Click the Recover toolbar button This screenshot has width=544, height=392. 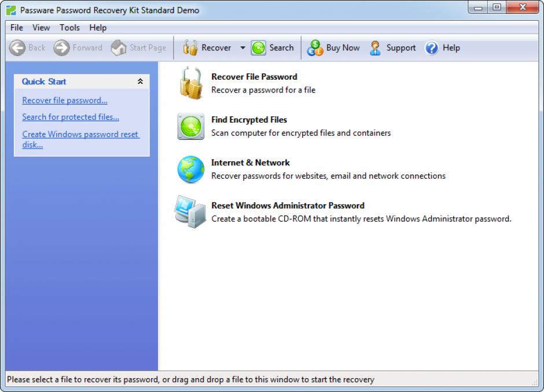point(207,48)
